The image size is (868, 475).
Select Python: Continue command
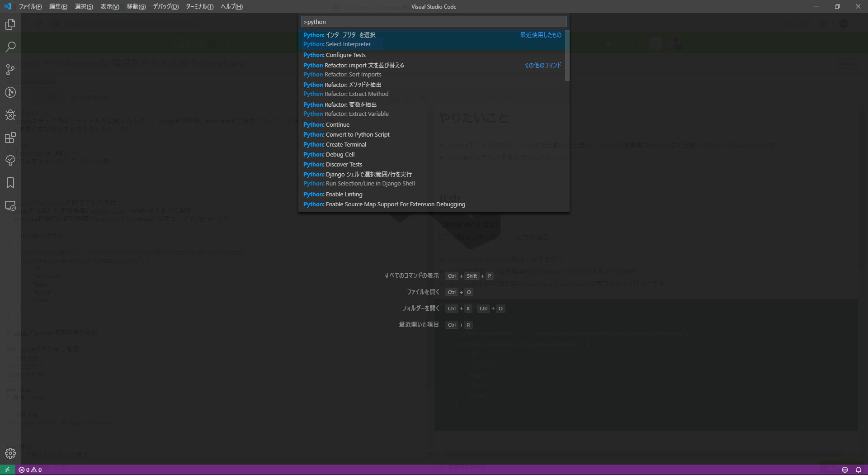pos(433,124)
